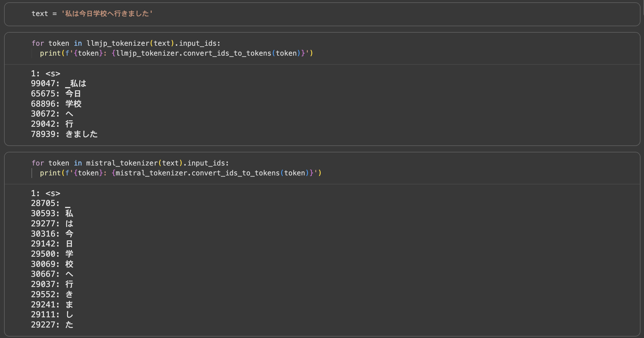Click the llmjp_tokenizer for-loop line
Viewport: 644px width, 338px height.
pyautogui.click(x=126, y=43)
